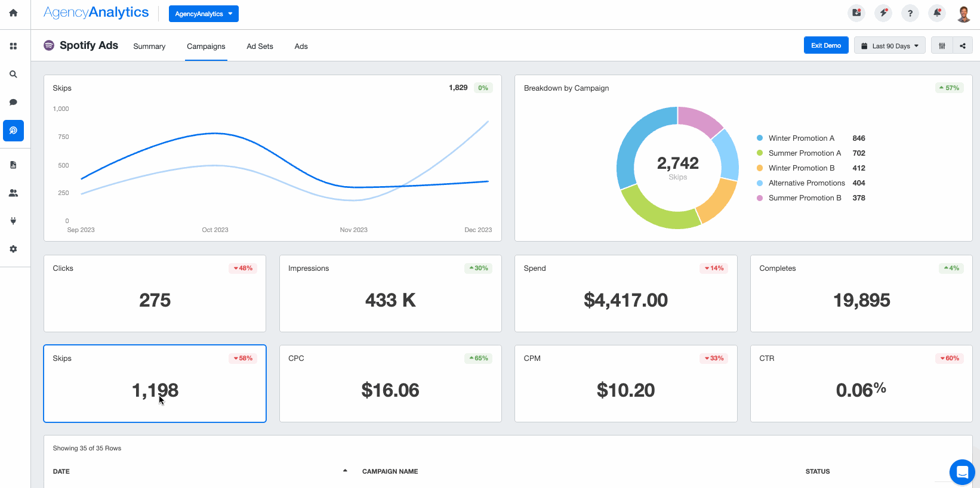
Task: Toggle the Summer Promotion B legend entry
Action: pos(804,198)
